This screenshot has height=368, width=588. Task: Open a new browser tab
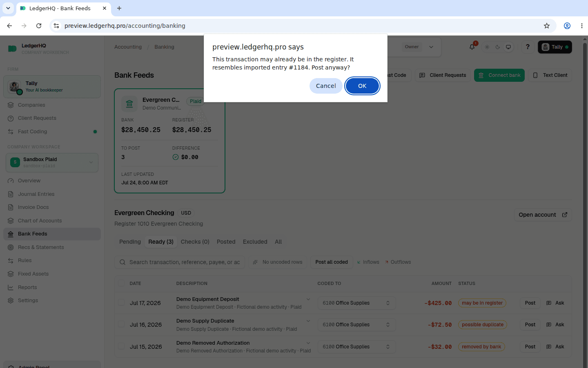(x=119, y=8)
